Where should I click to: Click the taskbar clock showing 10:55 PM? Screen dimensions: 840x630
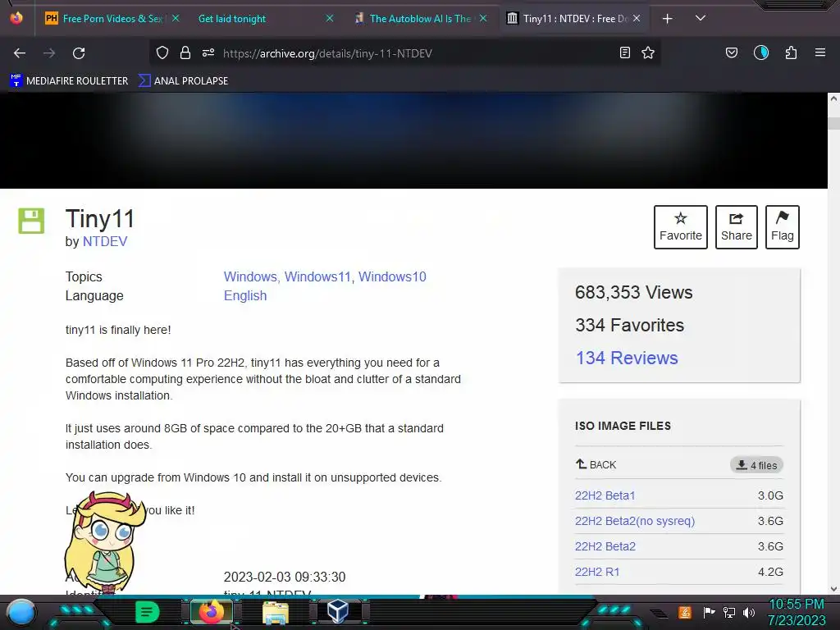pyautogui.click(x=797, y=612)
